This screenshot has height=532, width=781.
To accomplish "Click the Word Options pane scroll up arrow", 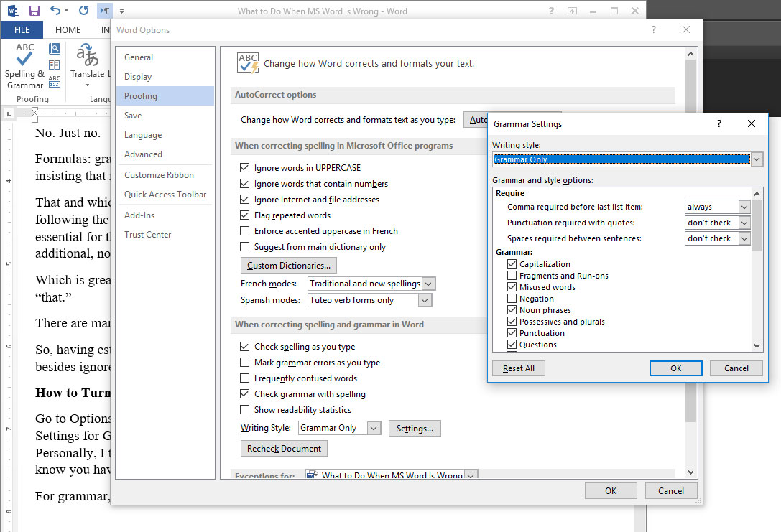I will [x=690, y=54].
